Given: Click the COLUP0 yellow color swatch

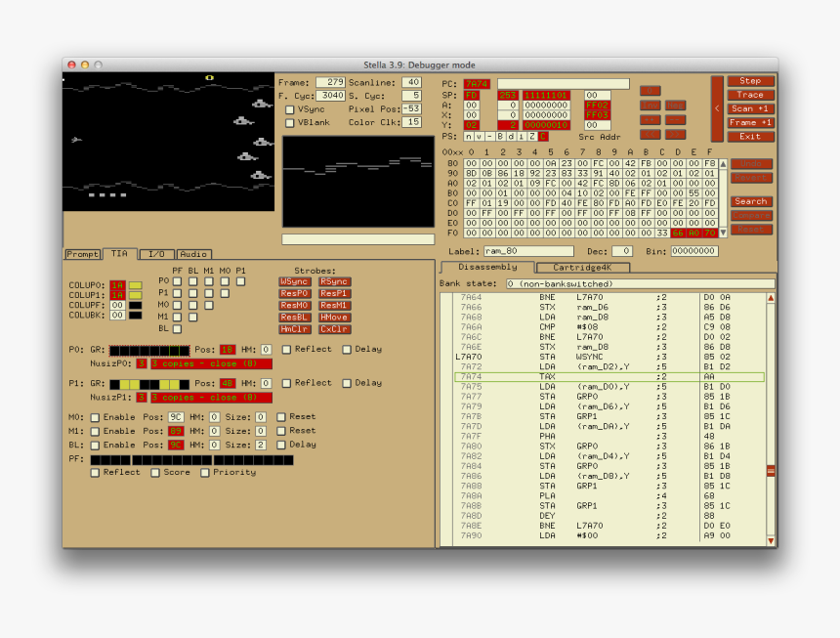Looking at the screenshot, I should tap(135, 285).
